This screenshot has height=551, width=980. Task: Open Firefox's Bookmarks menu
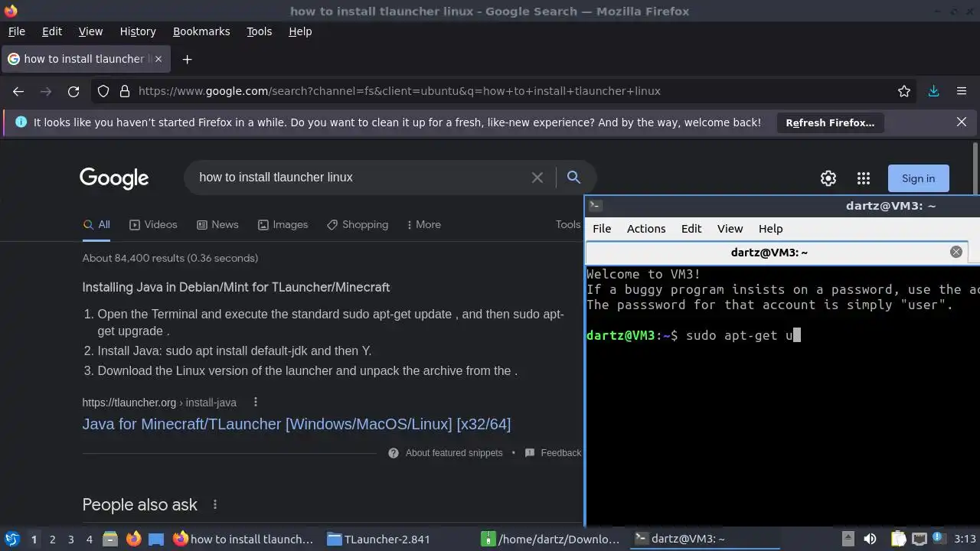pyautogui.click(x=201, y=31)
